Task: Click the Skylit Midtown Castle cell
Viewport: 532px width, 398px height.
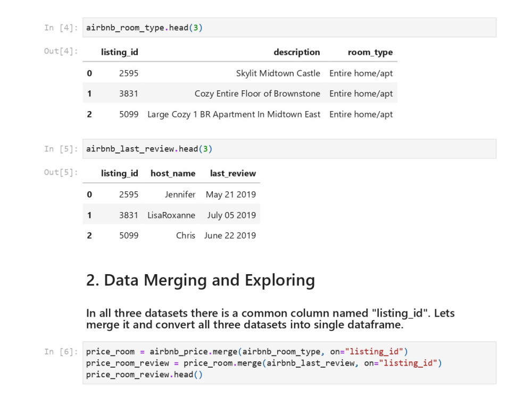Action: pyautogui.click(x=278, y=73)
